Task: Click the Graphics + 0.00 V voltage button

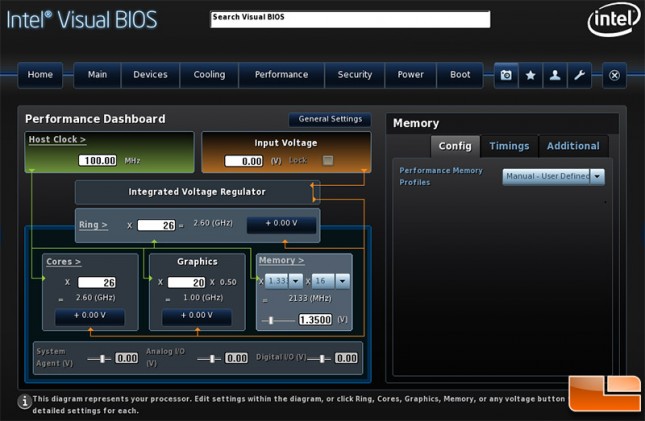Action: point(197,316)
